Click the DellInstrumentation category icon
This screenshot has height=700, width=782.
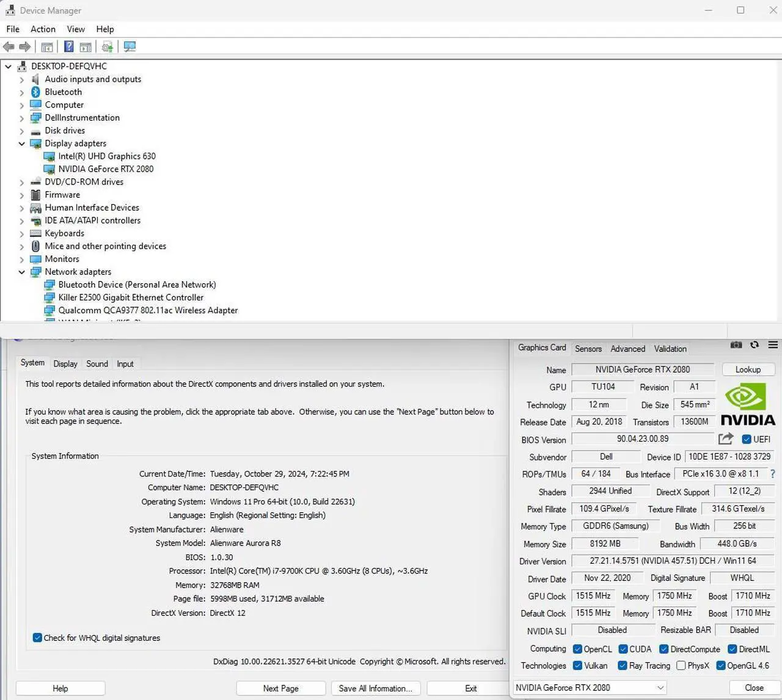click(x=35, y=118)
